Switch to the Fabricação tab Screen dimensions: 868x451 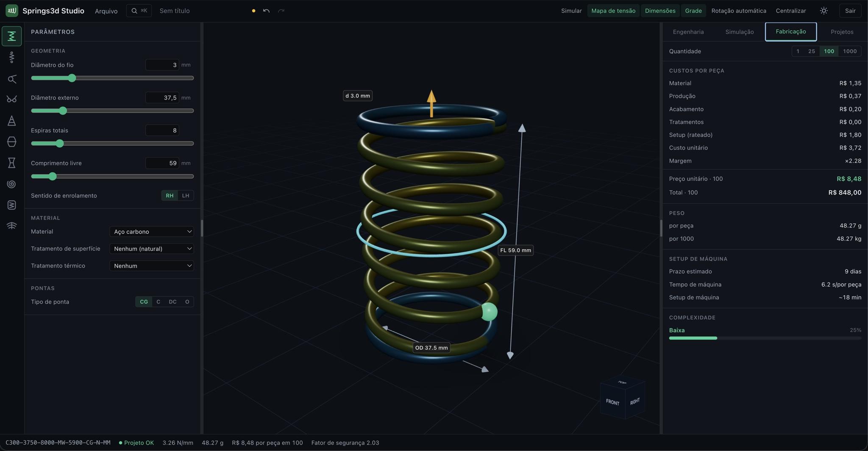click(x=791, y=32)
